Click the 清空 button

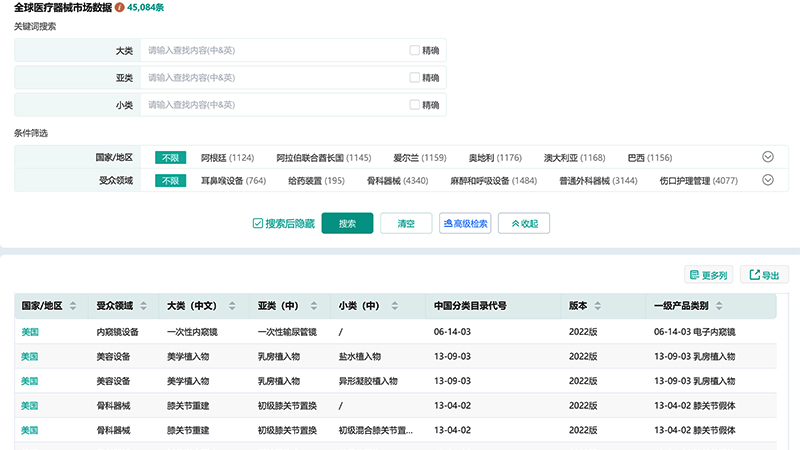click(x=406, y=223)
